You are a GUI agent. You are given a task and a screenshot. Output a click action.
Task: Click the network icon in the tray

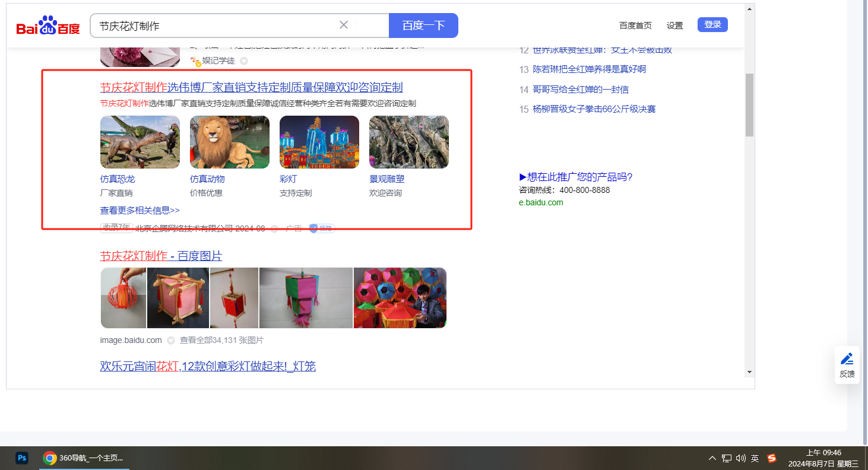[727, 458]
